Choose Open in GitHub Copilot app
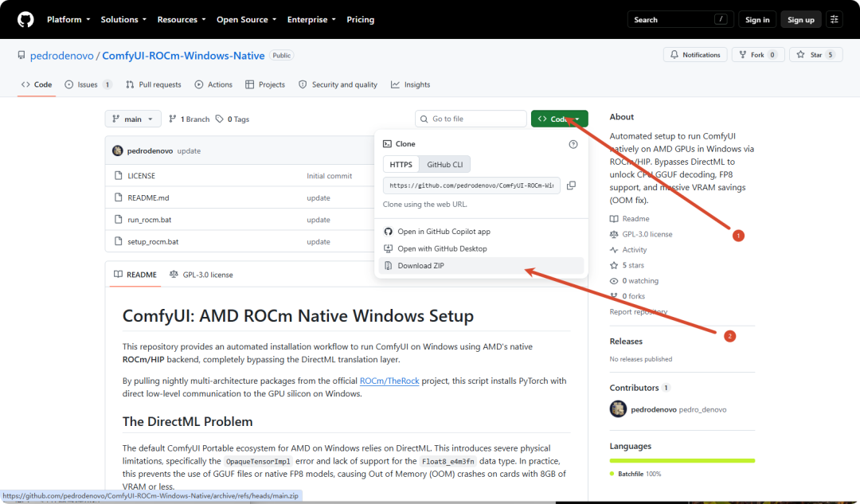Viewport: 860px width, 504px height. (x=480, y=232)
